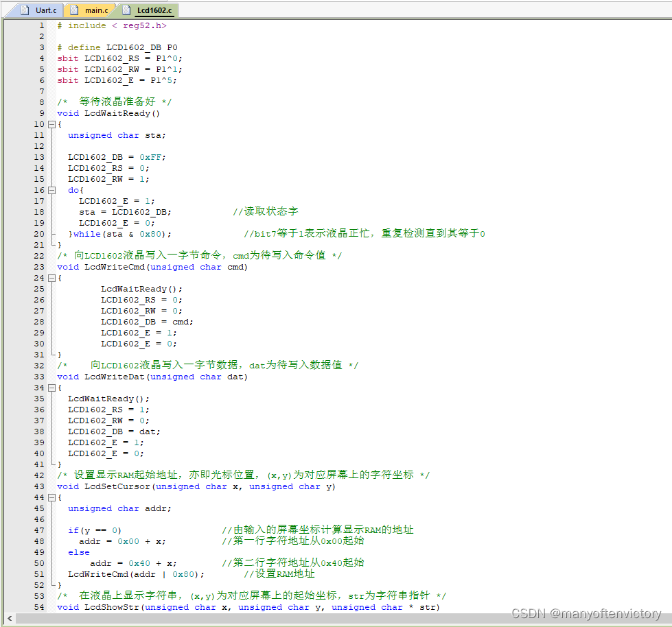This screenshot has height=627, width=672.
Task: Click on LcdShowStr function declaration line
Action: tap(248, 607)
